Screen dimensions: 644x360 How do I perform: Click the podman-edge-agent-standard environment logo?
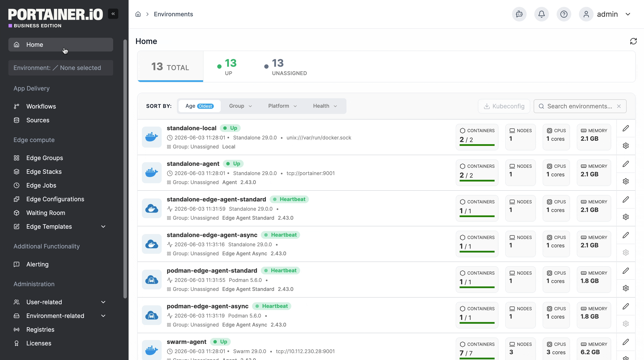tap(152, 280)
